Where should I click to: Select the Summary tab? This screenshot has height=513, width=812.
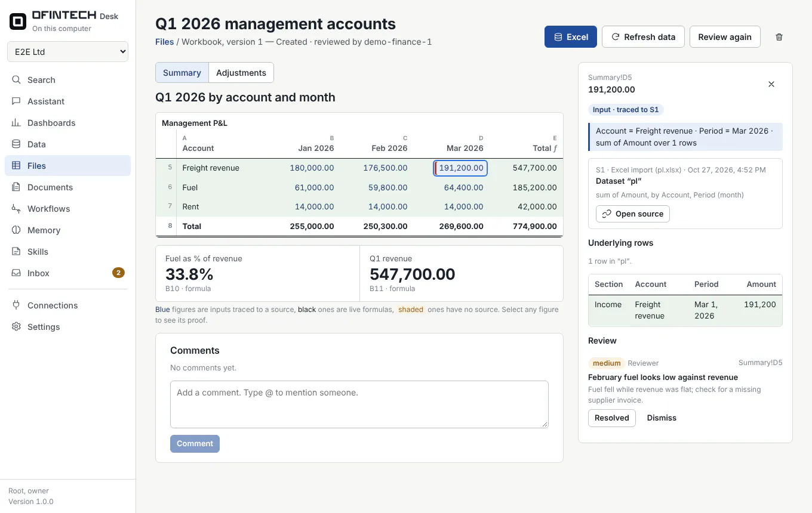pos(182,73)
